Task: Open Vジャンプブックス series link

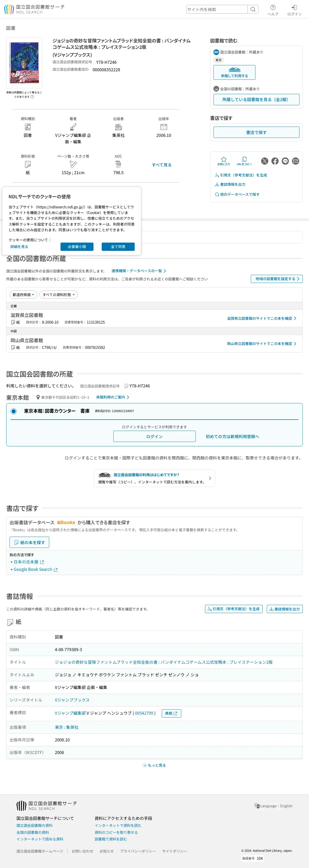Action: [72, 700]
